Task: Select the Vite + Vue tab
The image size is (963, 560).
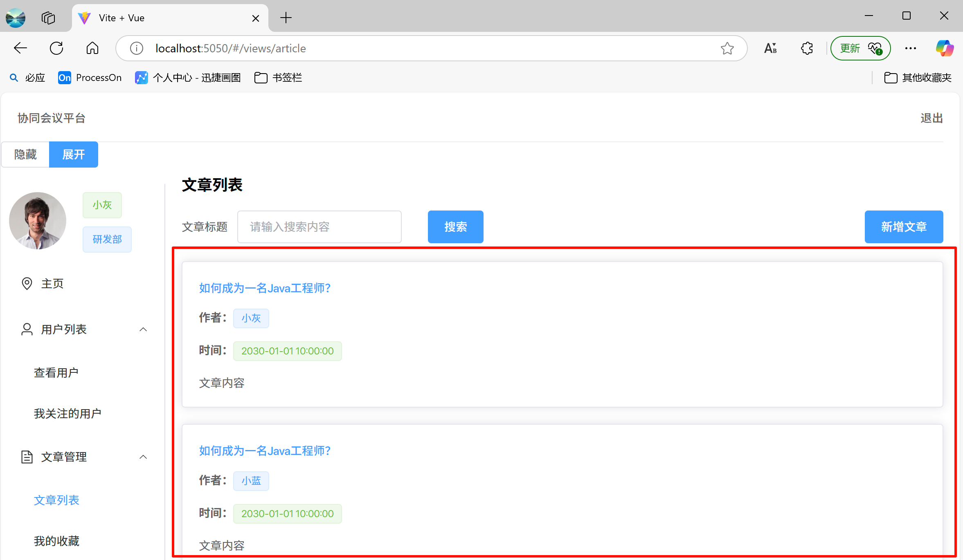Action: 170,18
